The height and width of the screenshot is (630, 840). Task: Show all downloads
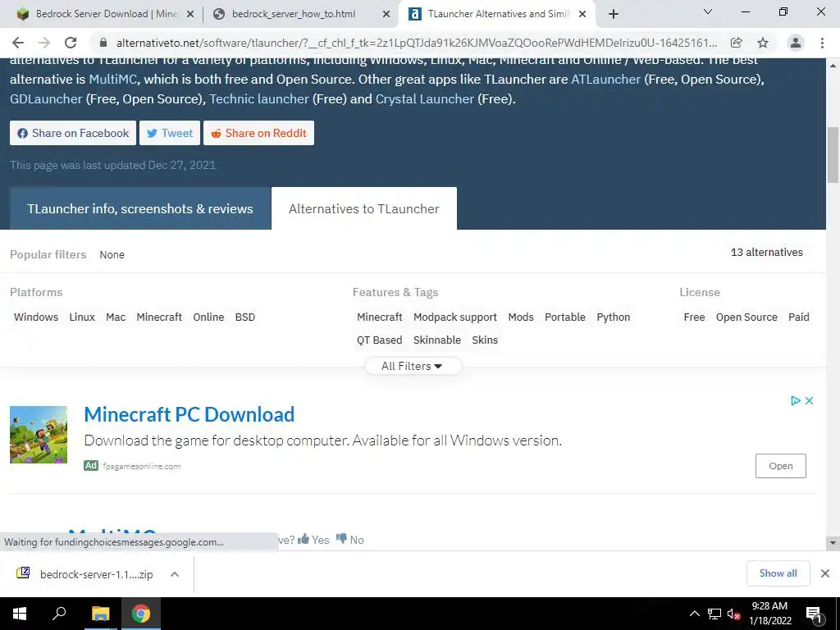[x=778, y=573]
